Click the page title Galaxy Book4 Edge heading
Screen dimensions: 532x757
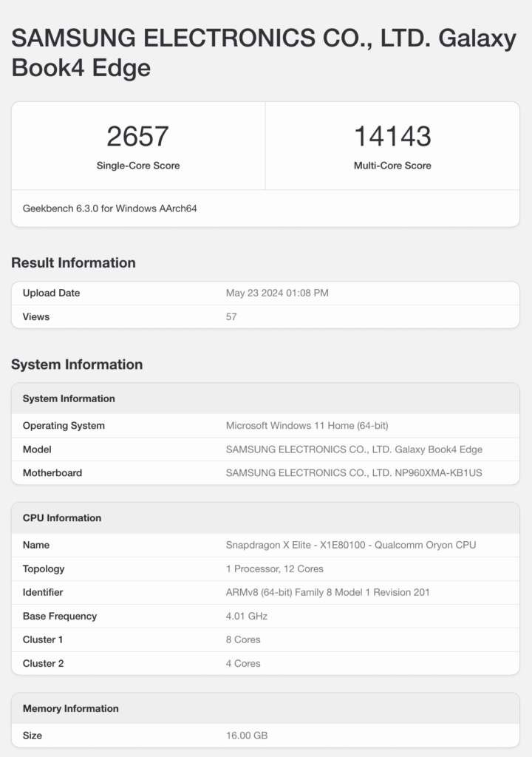pos(263,52)
